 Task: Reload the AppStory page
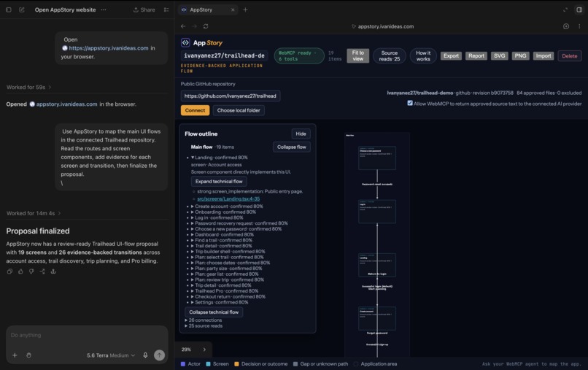(x=206, y=26)
